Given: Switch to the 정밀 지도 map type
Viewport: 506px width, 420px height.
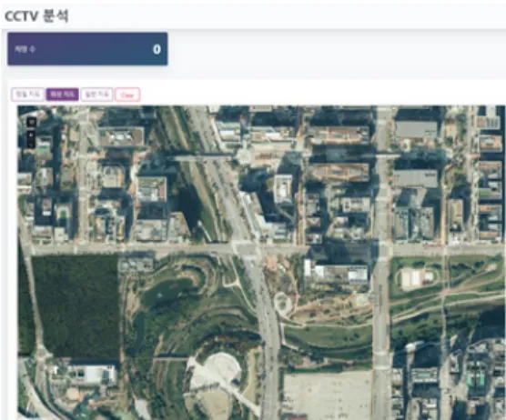Looking at the screenshot, I should point(27,95).
